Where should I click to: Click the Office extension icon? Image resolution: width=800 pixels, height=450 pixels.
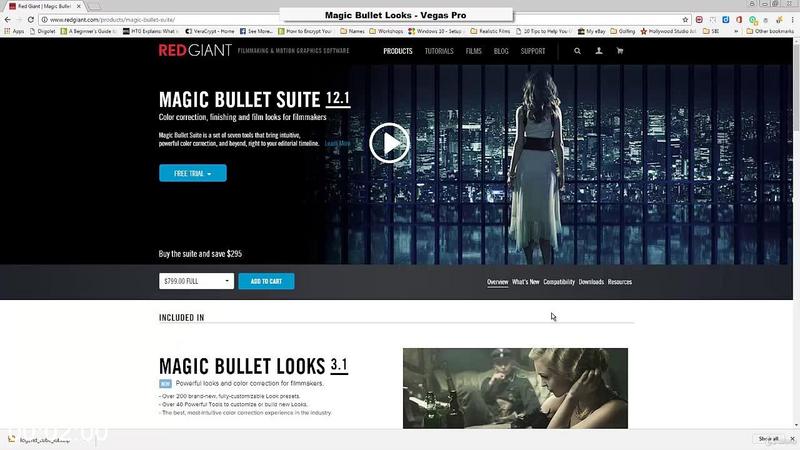click(x=739, y=19)
